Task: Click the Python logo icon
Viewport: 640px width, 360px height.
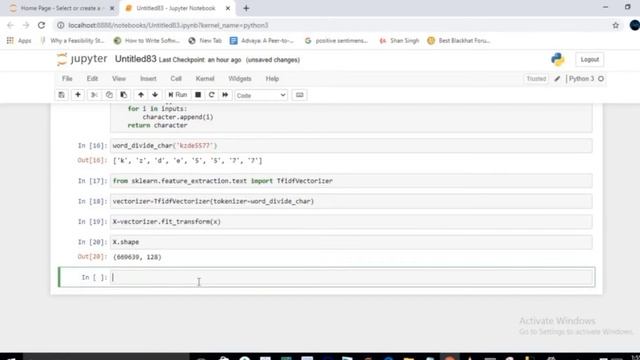Action: [558, 60]
